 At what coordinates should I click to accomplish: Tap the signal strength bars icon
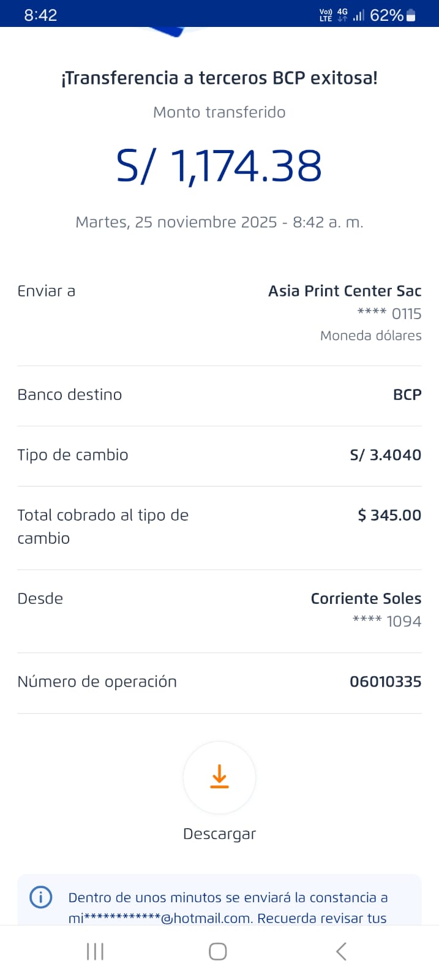click(x=359, y=15)
